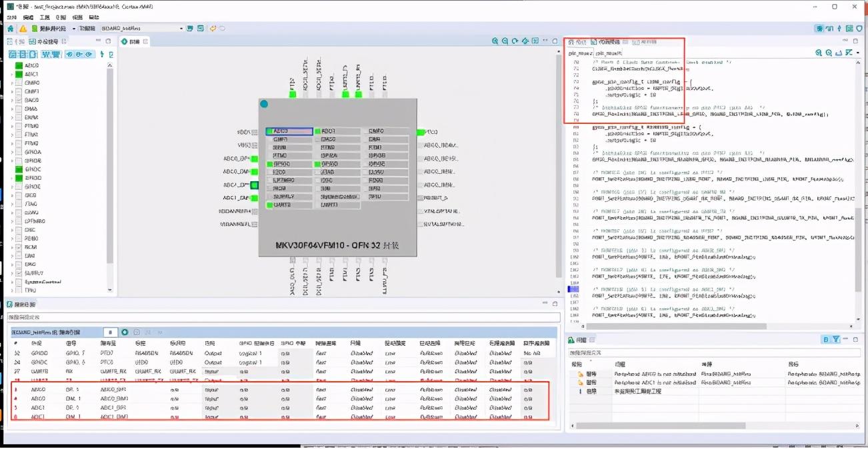The image size is (868, 449).
Task: Zoom out on the code preview
Action: (829, 53)
